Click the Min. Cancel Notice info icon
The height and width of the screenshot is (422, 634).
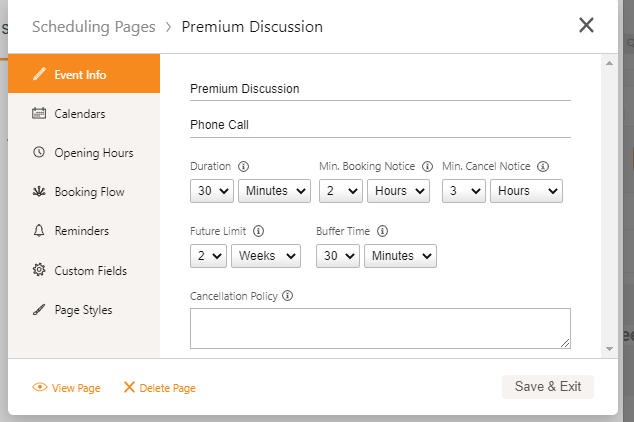coord(543,166)
